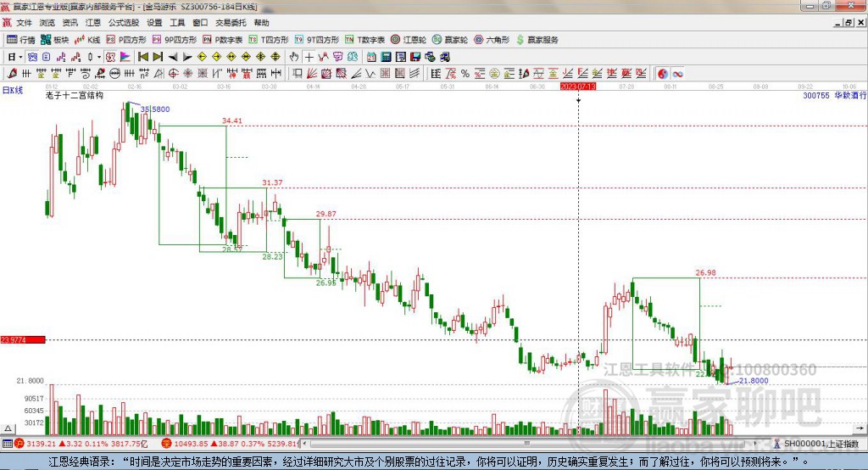Open the 9P四方形 tool
Screen dimensions: 868x470
(175, 40)
